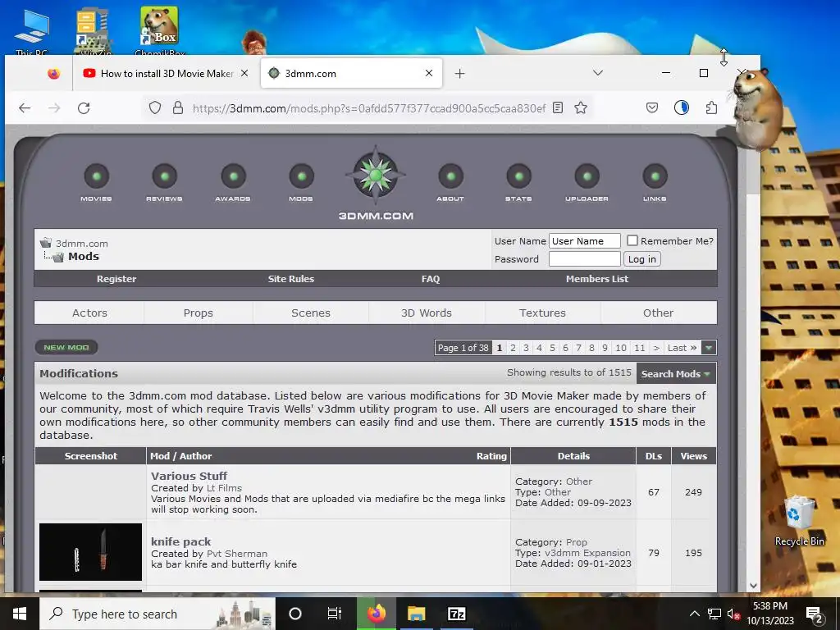840x630 pixels.
Task: Open the Reviews navigation button
Action: tap(164, 182)
